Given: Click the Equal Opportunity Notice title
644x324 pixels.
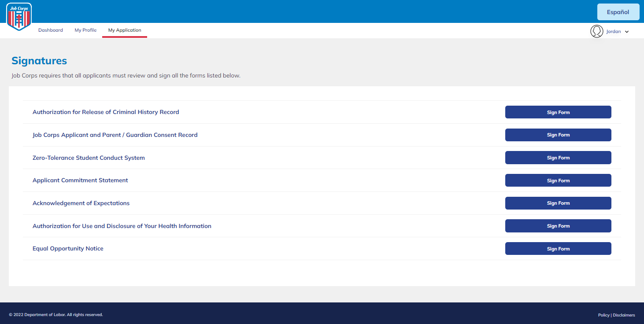Looking at the screenshot, I should 68,249.
